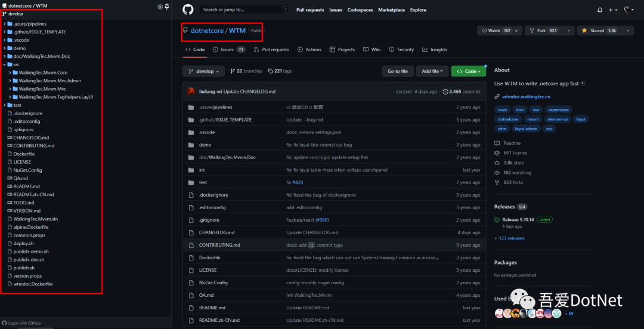Open issue #420 link
644x329 pixels.
click(298, 182)
